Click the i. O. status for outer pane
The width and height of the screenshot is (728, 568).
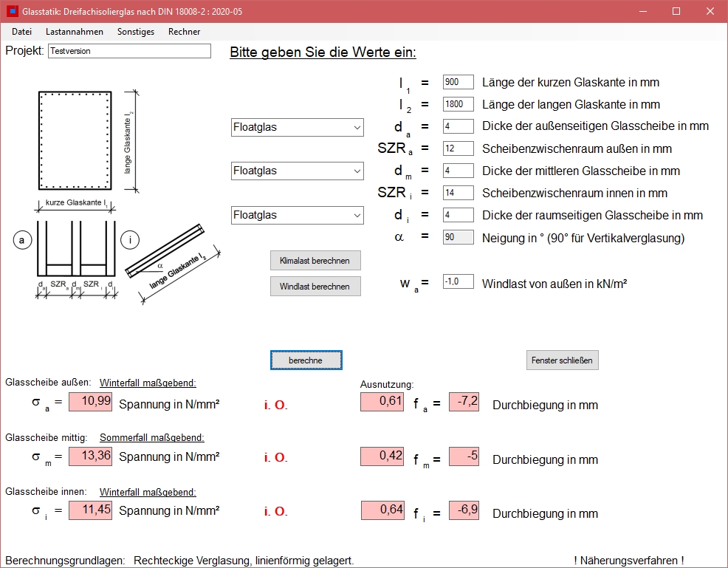point(276,405)
